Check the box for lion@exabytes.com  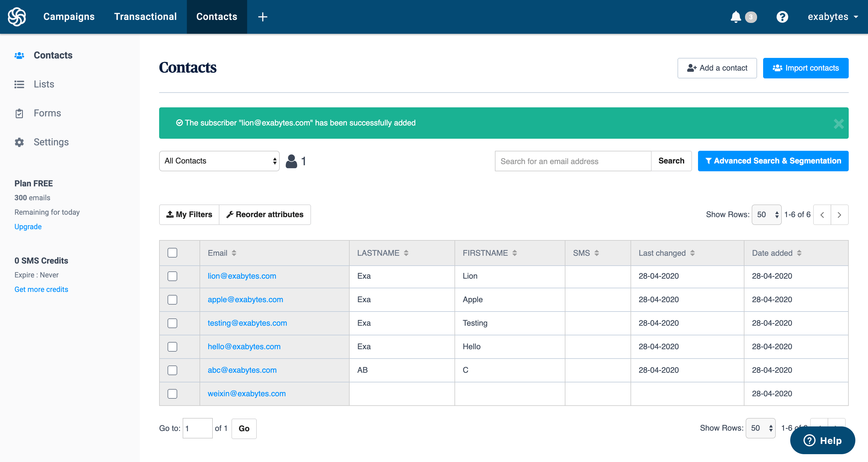click(x=172, y=276)
